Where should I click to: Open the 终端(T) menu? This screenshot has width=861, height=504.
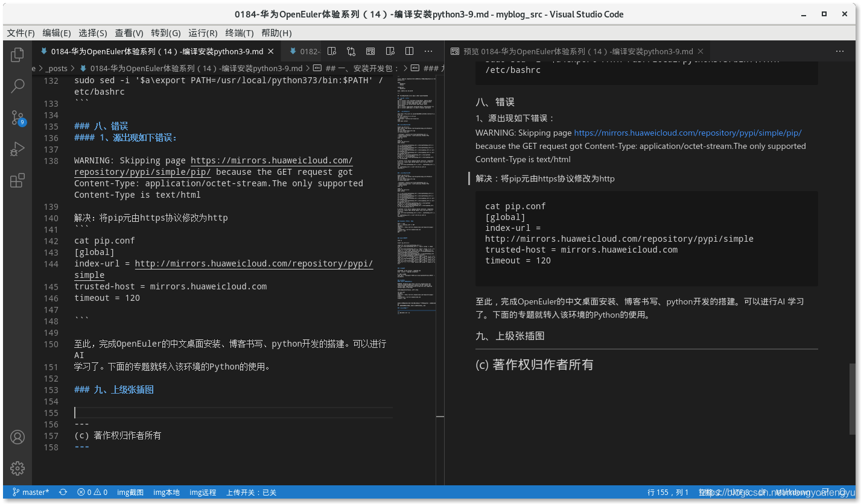[x=240, y=33]
